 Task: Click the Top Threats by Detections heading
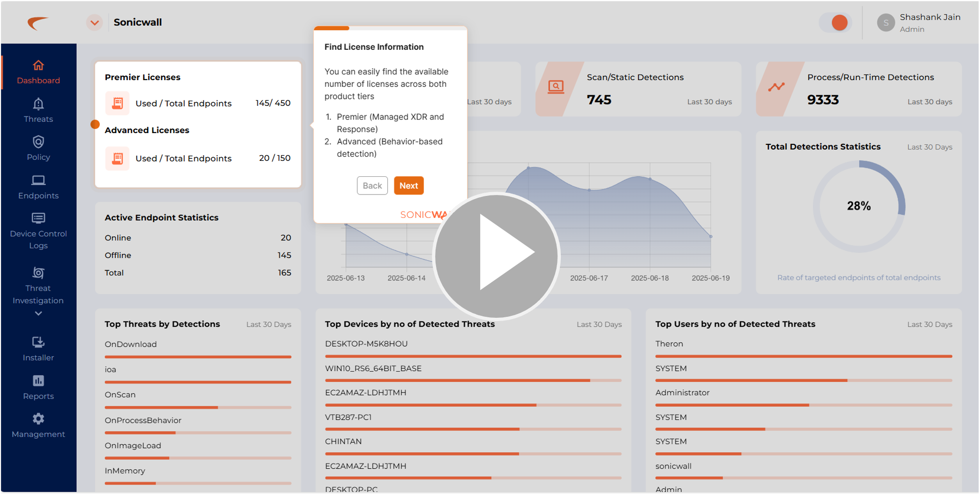coord(162,324)
